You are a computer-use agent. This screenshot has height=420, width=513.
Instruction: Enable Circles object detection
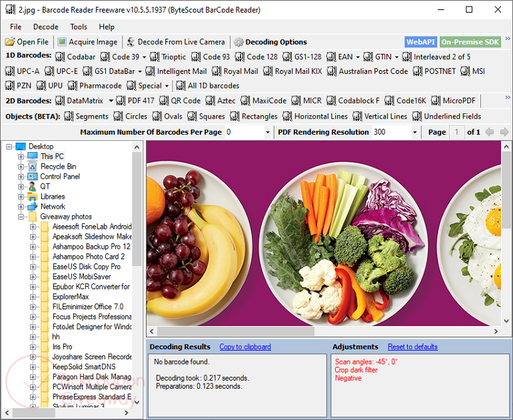click(x=130, y=116)
